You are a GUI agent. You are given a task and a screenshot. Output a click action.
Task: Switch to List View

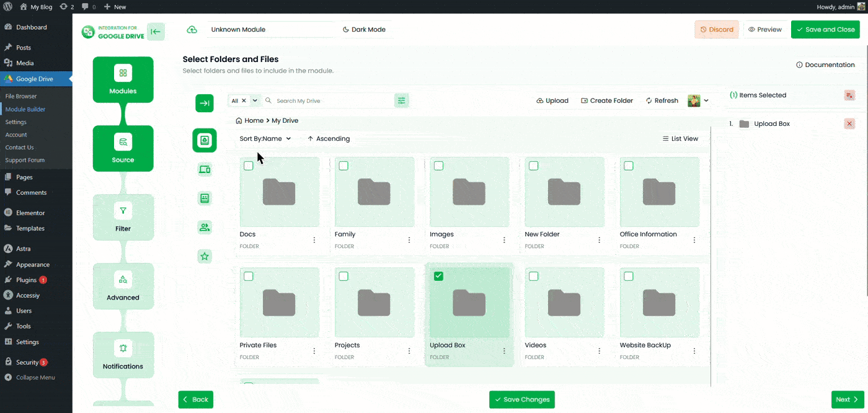pos(680,138)
